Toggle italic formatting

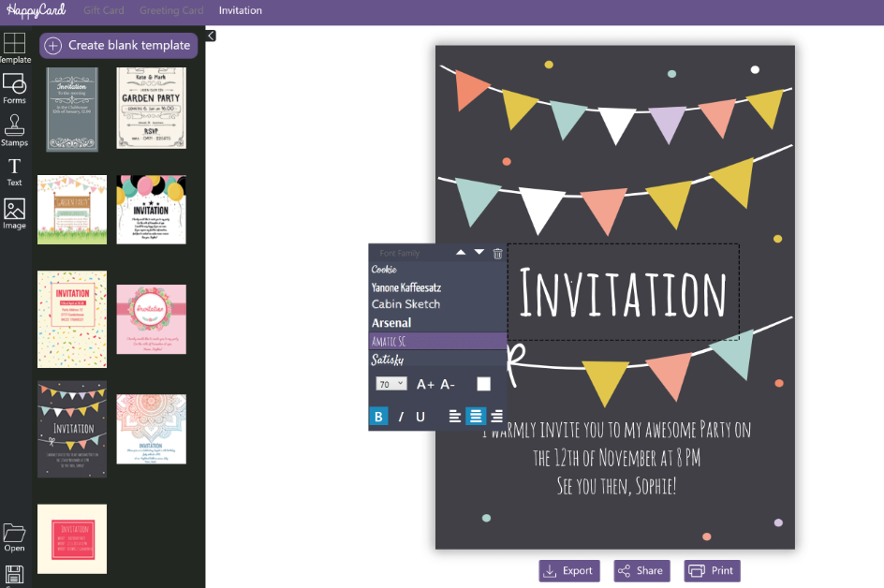coord(401,417)
